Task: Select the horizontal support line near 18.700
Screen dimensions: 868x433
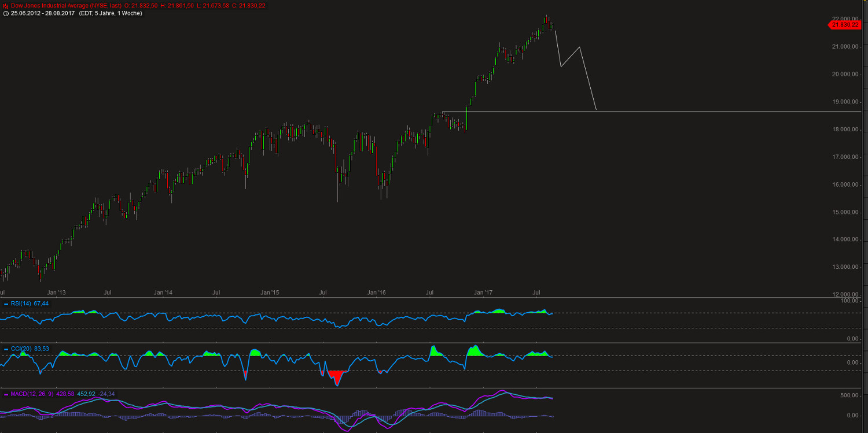Action: click(x=651, y=111)
